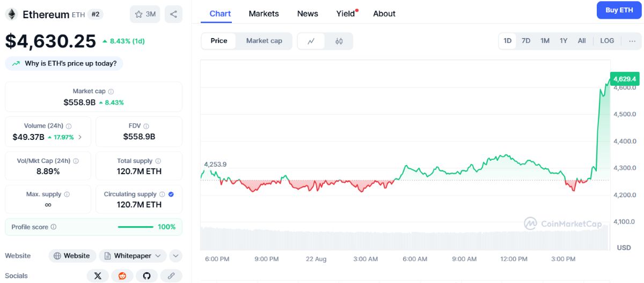
Task: Open the Website link button
Action: click(x=72, y=256)
